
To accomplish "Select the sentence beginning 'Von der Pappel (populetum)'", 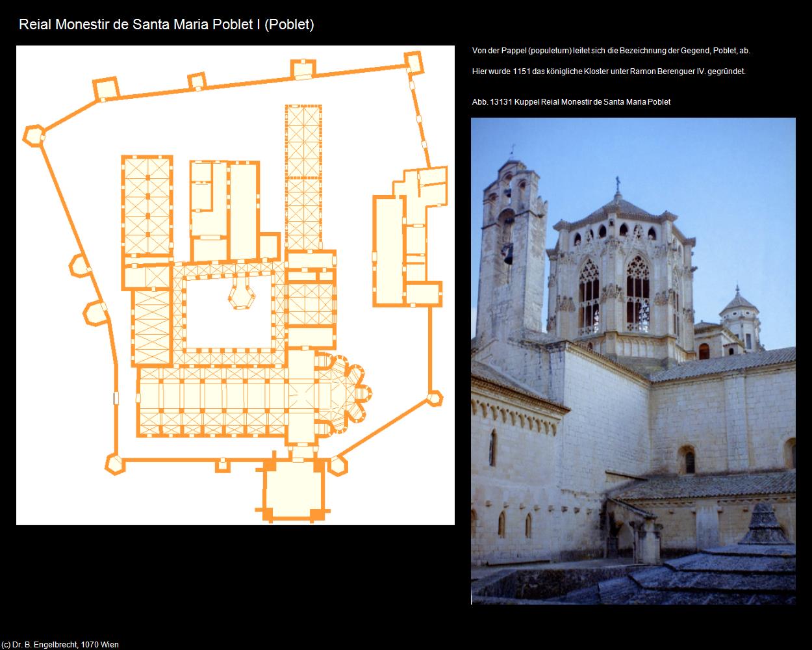I will pos(611,51).
